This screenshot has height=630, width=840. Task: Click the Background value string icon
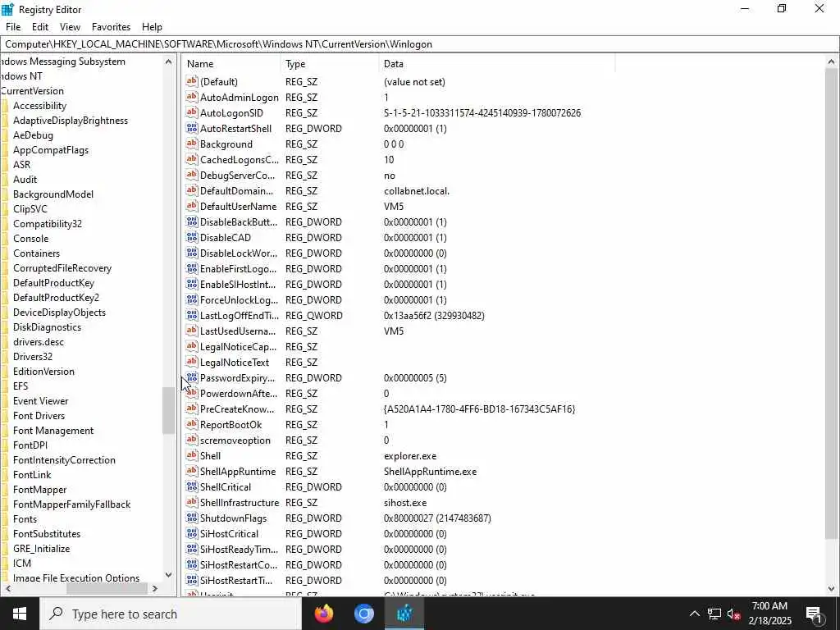point(191,144)
